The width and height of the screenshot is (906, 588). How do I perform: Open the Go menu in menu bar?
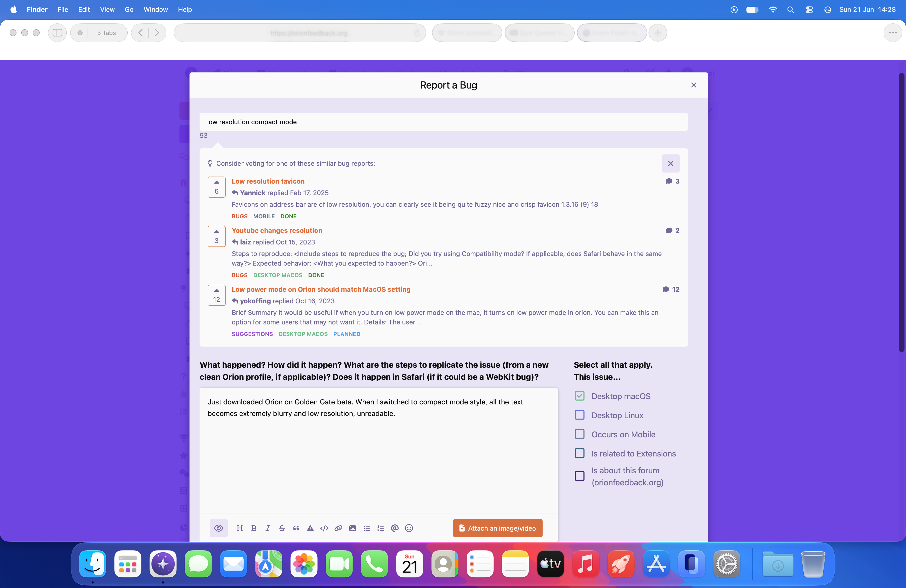coord(129,10)
